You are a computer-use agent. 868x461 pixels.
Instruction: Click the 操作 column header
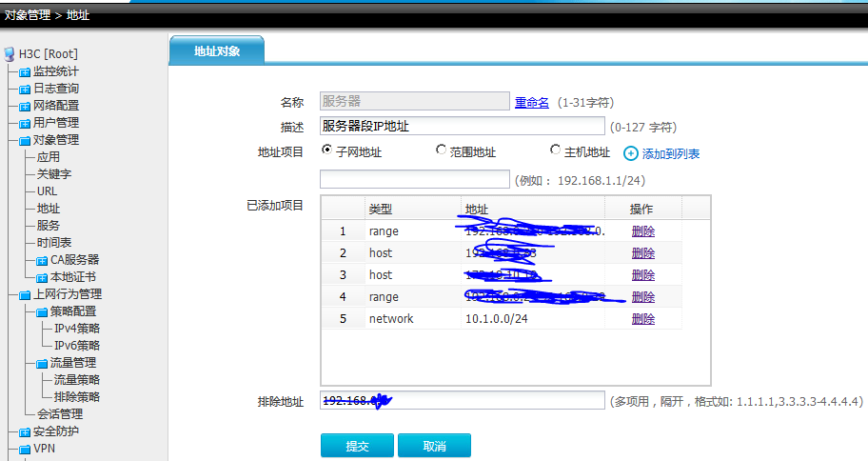643,209
